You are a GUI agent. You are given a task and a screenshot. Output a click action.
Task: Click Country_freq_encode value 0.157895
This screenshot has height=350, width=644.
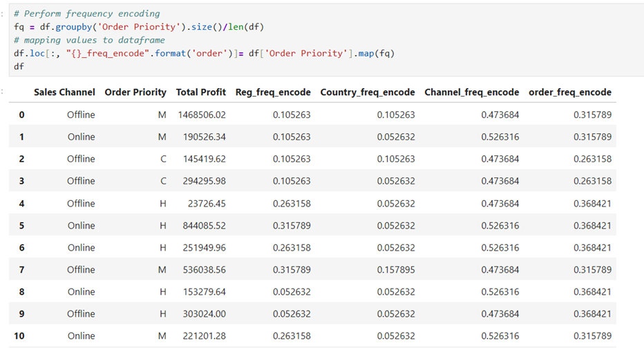coord(396,270)
